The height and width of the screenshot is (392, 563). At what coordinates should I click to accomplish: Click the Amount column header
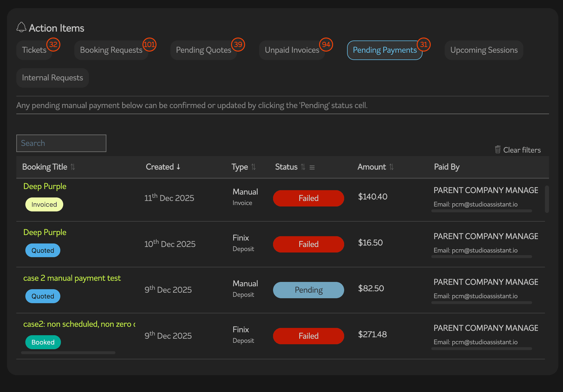click(x=372, y=167)
